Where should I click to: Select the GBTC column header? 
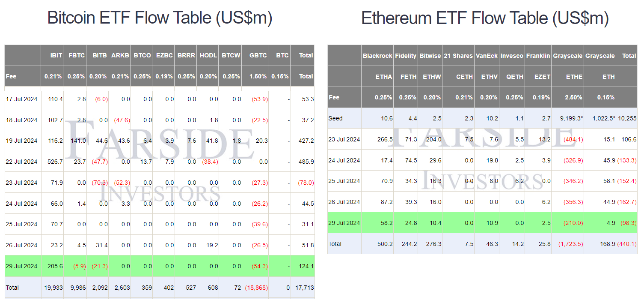[258, 55]
